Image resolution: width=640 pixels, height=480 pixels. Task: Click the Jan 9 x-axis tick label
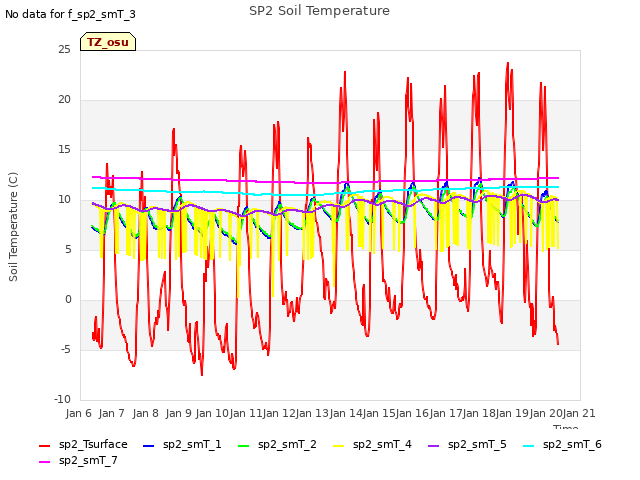178,413
